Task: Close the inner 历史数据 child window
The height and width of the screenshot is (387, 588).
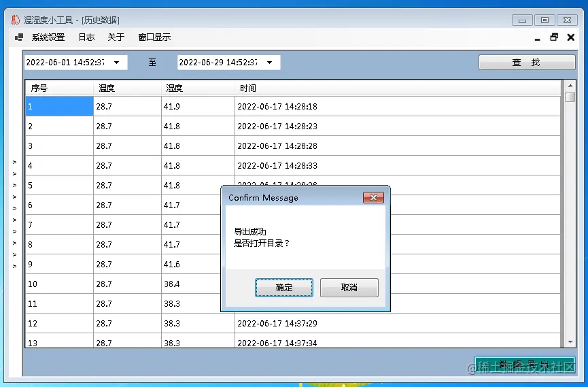Action: click(x=571, y=37)
